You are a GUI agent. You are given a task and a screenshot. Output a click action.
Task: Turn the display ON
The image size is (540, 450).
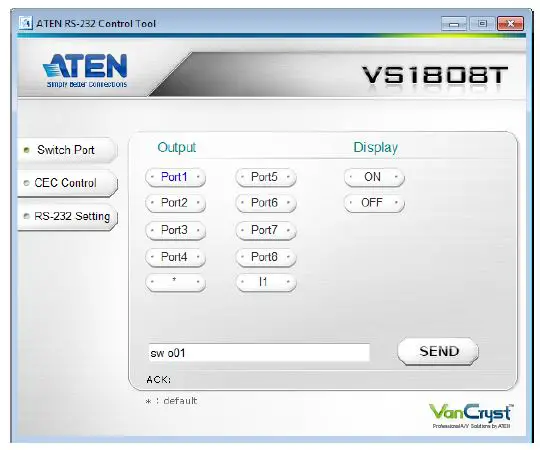click(374, 177)
